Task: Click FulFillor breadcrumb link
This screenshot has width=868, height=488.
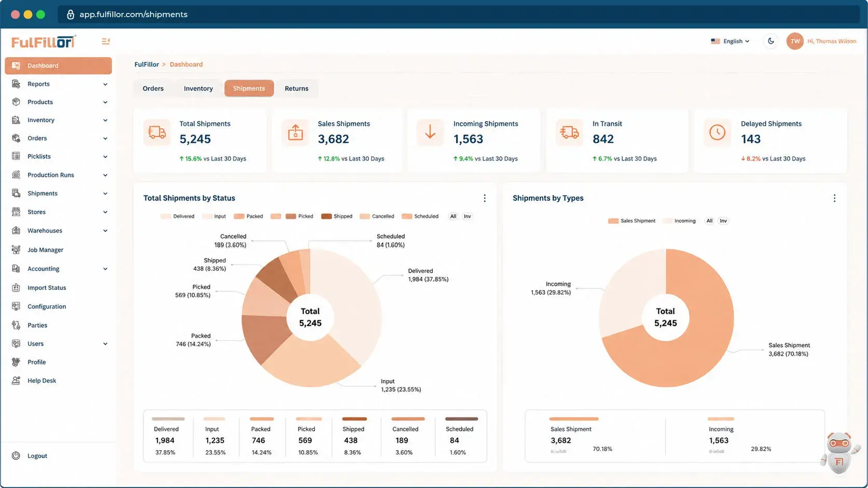Action: point(147,64)
